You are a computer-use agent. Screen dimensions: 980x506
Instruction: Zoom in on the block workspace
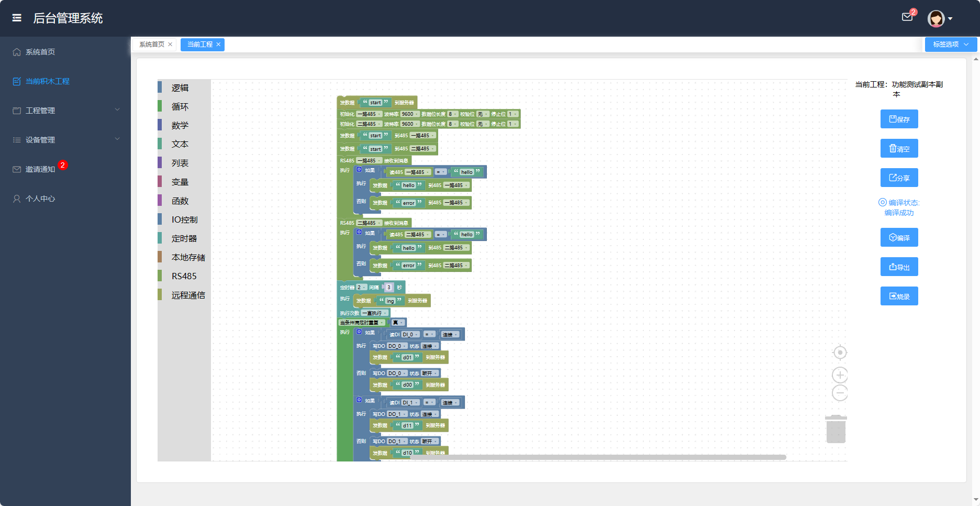(840, 375)
